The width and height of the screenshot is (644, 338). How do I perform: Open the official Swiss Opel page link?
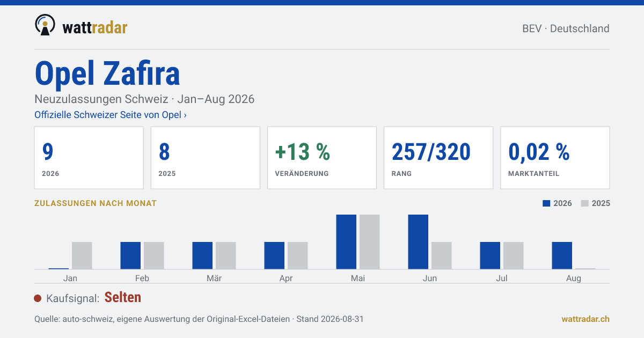click(x=111, y=115)
